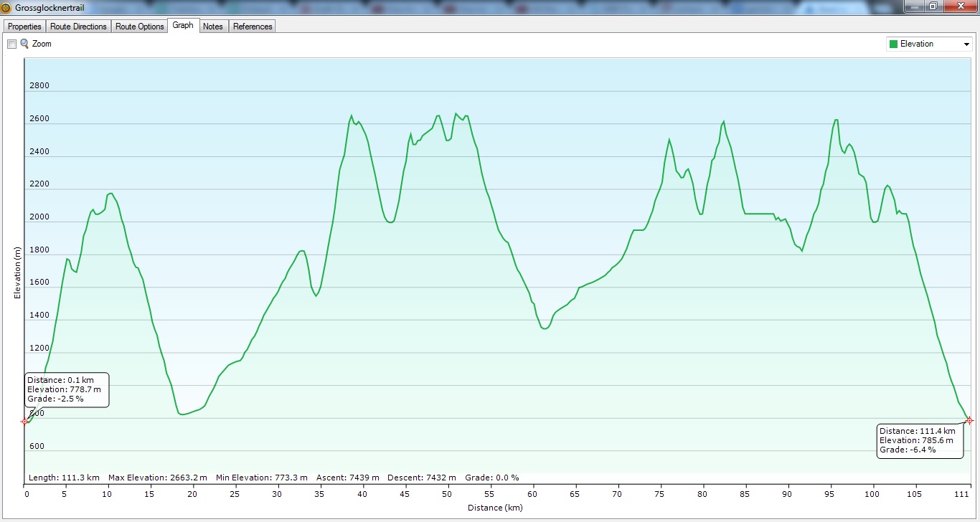The image size is (980, 522).
Task: Switch to the Route Directions tab
Action: point(79,27)
